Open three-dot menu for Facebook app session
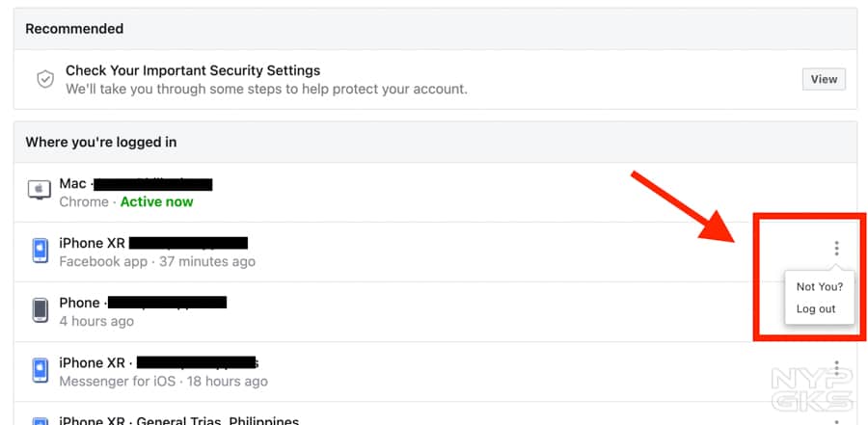 [x=836, y=249]
